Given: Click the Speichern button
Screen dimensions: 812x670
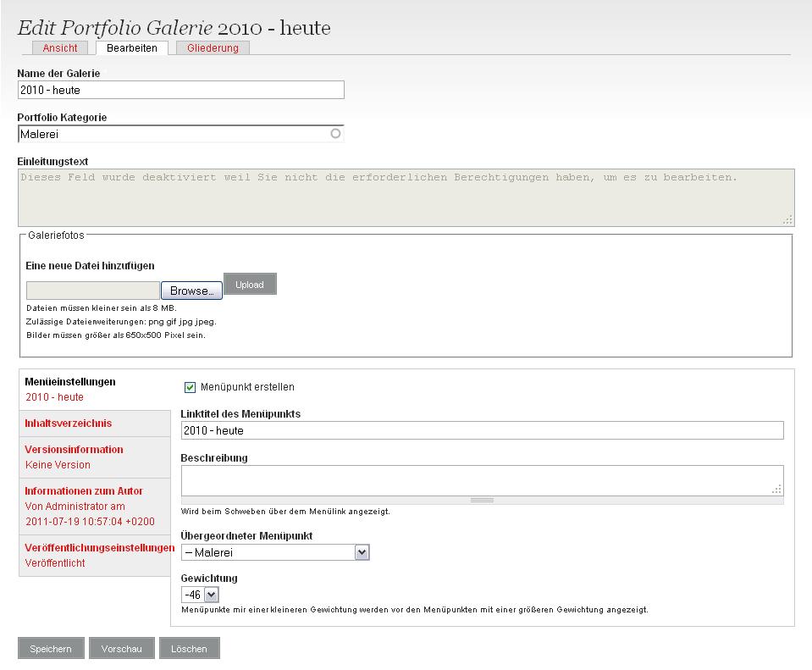Looking at the screenshot, I should point(50,649).
